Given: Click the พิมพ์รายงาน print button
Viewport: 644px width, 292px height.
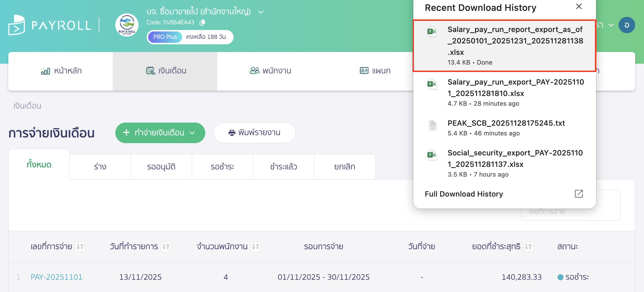Looking at the screenshot, I should pyautogui.click(x=254, y=133).
